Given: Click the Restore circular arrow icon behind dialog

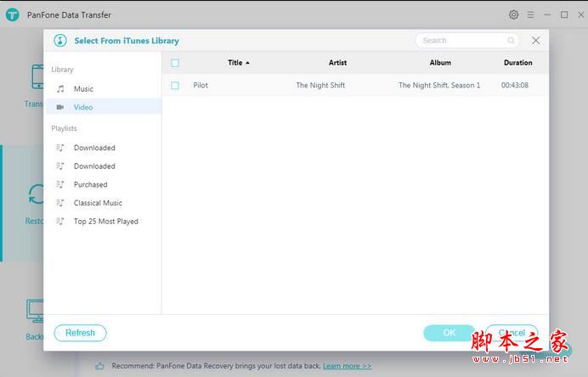Looking at the screenshot, I should click(37, 194).
